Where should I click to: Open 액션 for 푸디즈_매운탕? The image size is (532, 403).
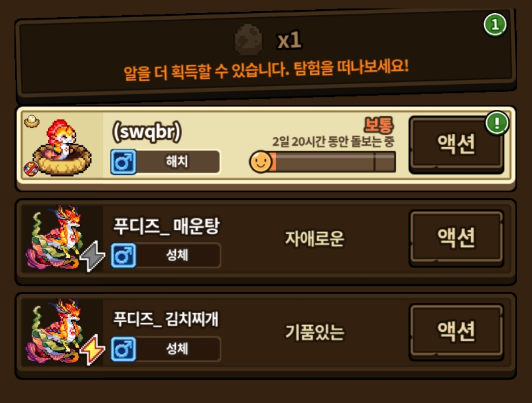(456, 238)
